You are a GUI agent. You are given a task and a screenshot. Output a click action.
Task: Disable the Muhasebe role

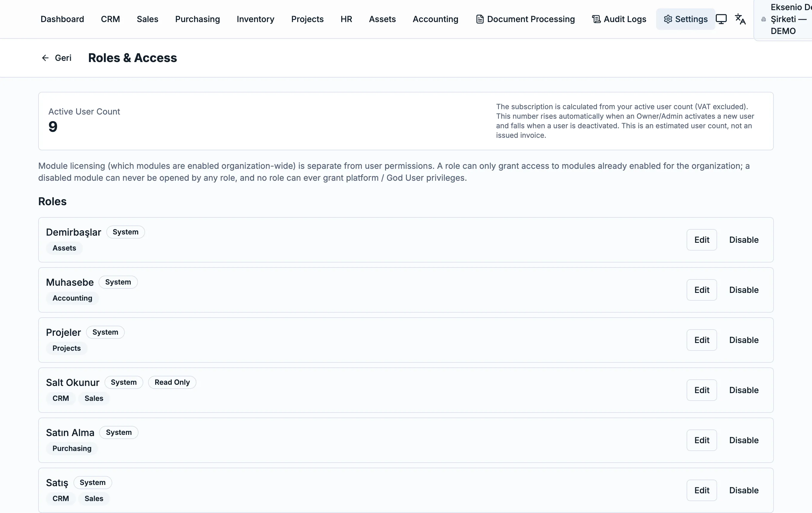click(x=744, y=290)
